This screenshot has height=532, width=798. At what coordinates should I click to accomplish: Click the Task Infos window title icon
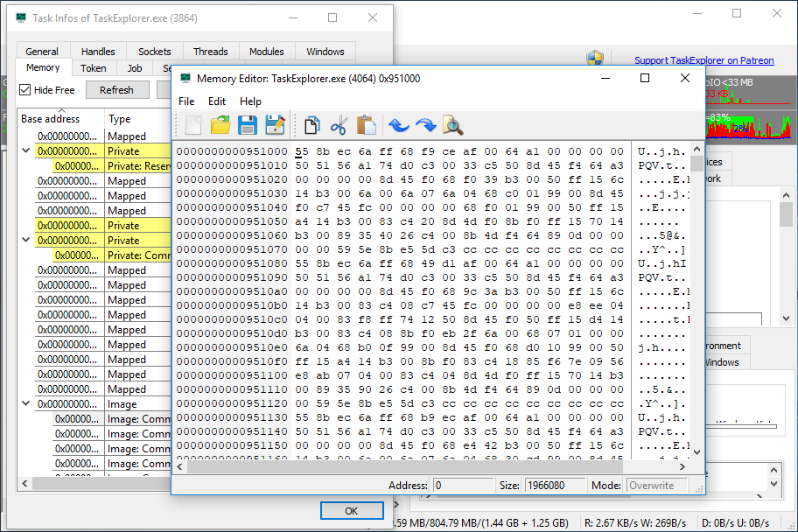tap(21, 17)
